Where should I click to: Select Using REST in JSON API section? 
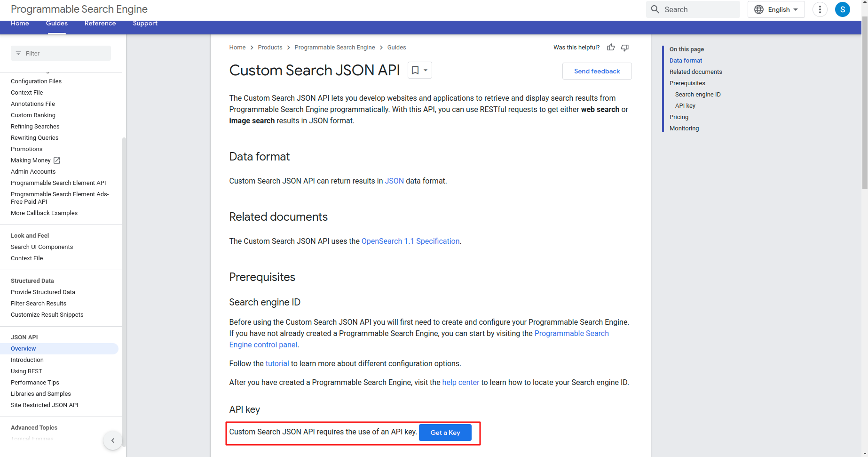[x=26, y=371]
